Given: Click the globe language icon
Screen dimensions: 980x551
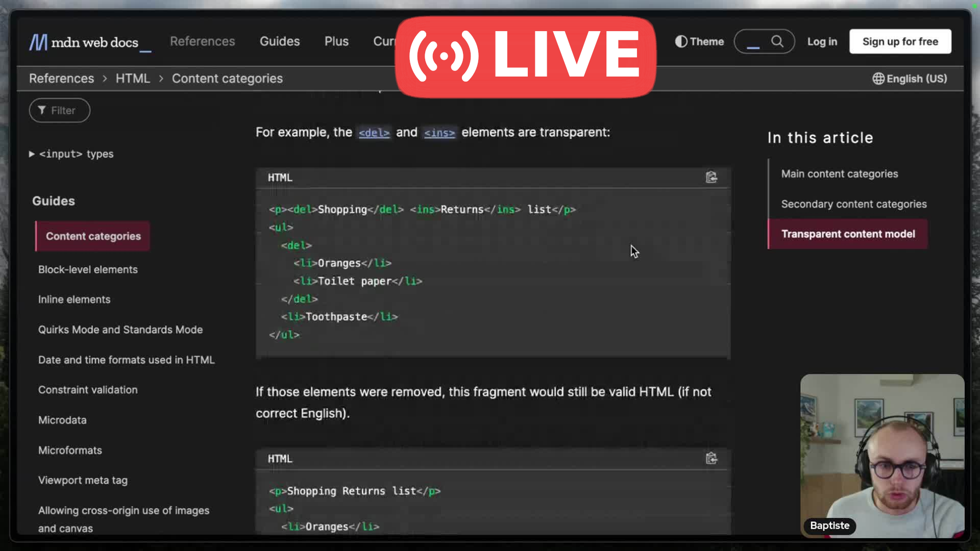Looking at the screenshot, I should click(878, 79).
